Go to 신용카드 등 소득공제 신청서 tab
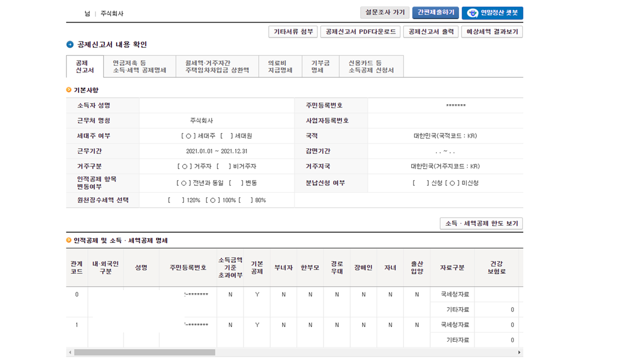Screen dimensions: 628x364 click(371, 67)
